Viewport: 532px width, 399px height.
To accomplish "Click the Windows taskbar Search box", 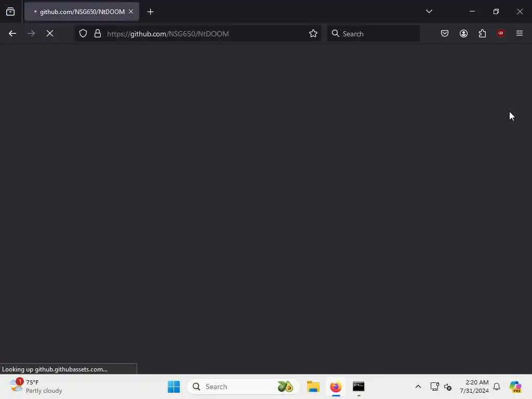I will [243, 387].
